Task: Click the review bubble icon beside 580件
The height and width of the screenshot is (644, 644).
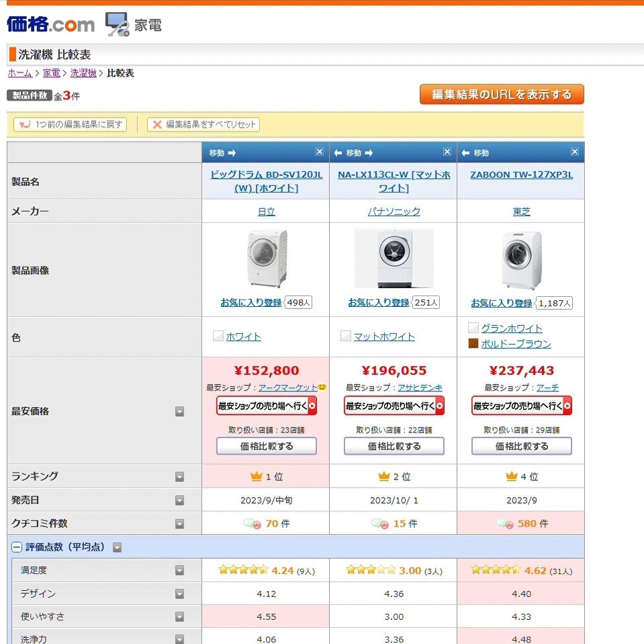Action: coord(505,524)
